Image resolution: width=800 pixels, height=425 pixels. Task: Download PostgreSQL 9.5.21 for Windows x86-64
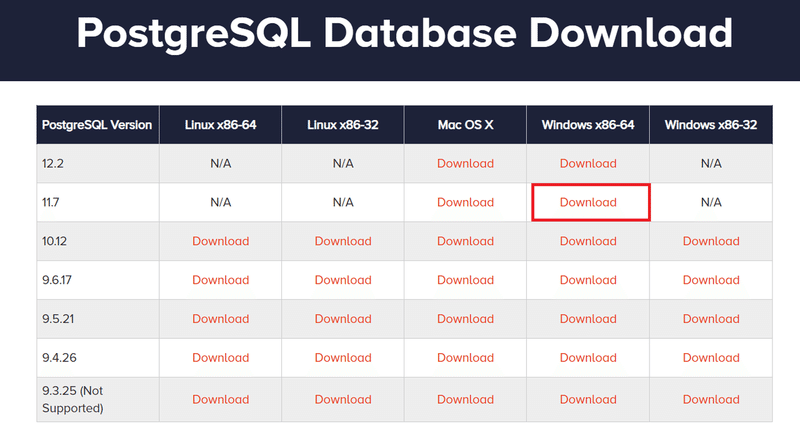click(x=588, y=318)
